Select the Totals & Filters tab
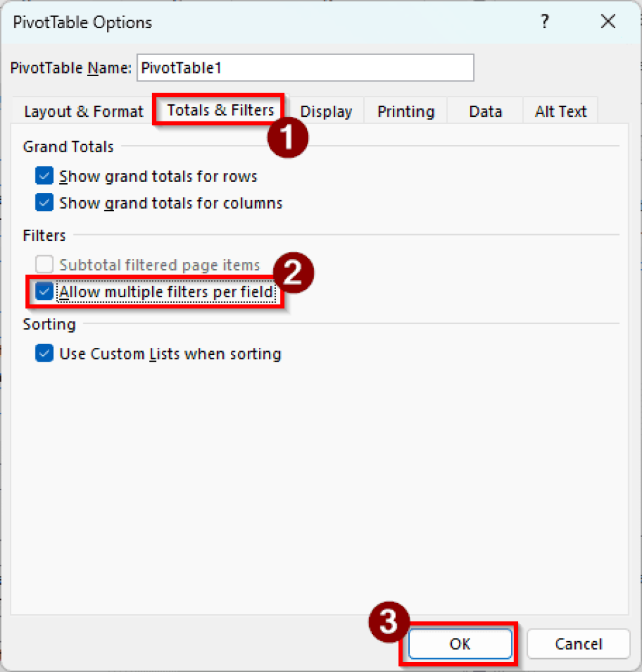Viewport: 642px width, 672px height. [x=218, y=110]
